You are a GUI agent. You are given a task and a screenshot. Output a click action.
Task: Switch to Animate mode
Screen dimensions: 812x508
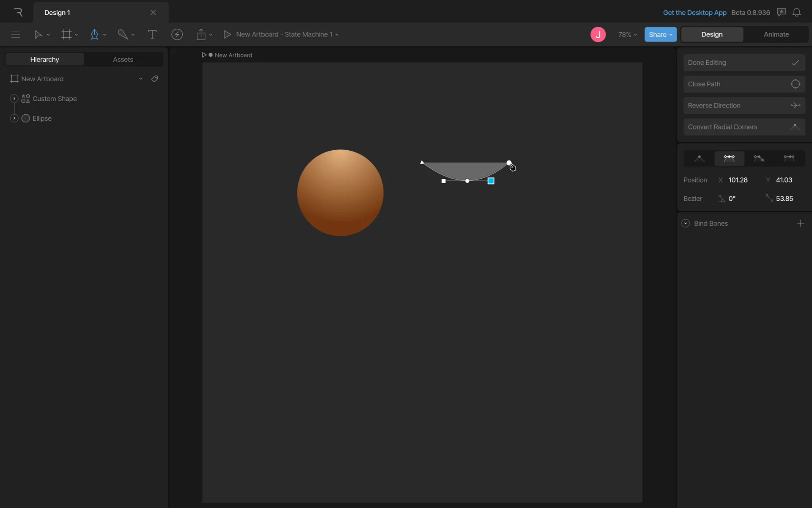click(x=776, y=34)
